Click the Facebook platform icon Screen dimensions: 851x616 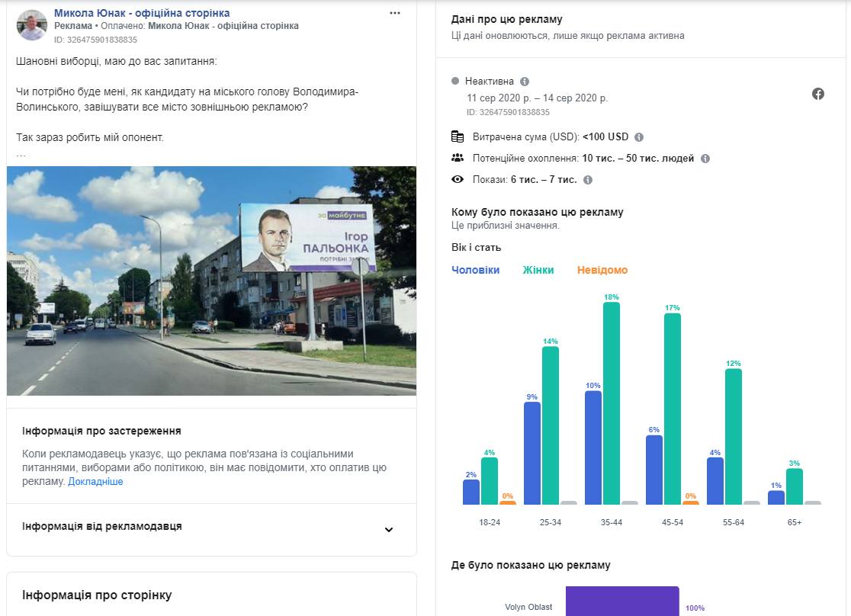click(818, 95)
